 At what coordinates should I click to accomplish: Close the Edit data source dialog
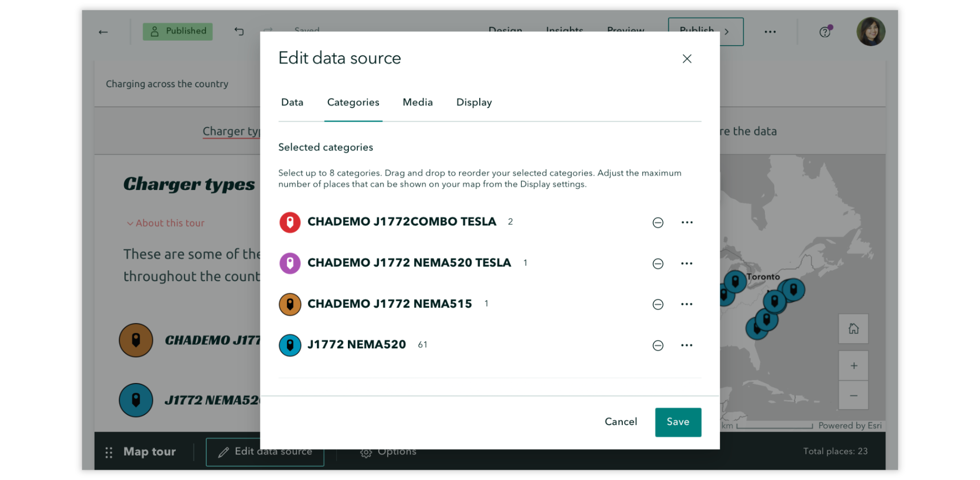pos(687,59)
